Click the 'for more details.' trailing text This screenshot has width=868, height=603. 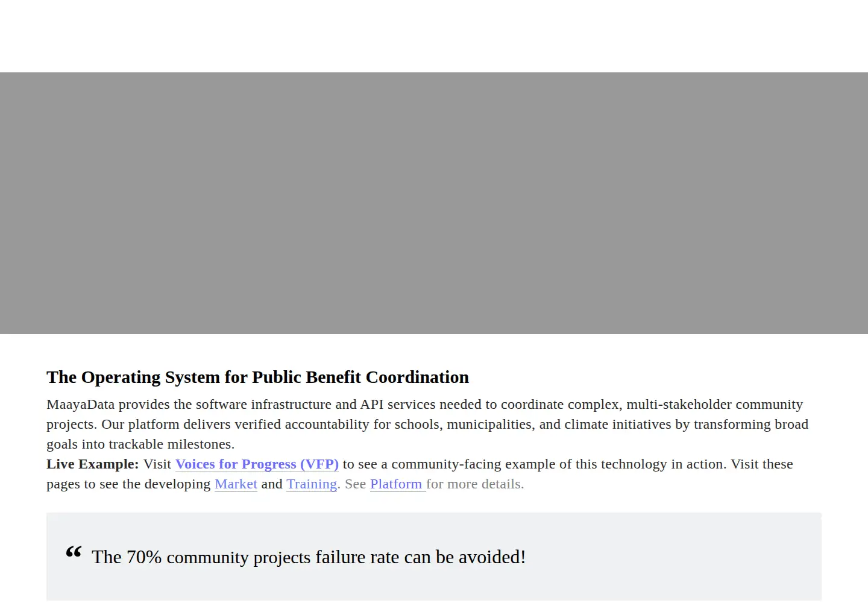point(475,484)
